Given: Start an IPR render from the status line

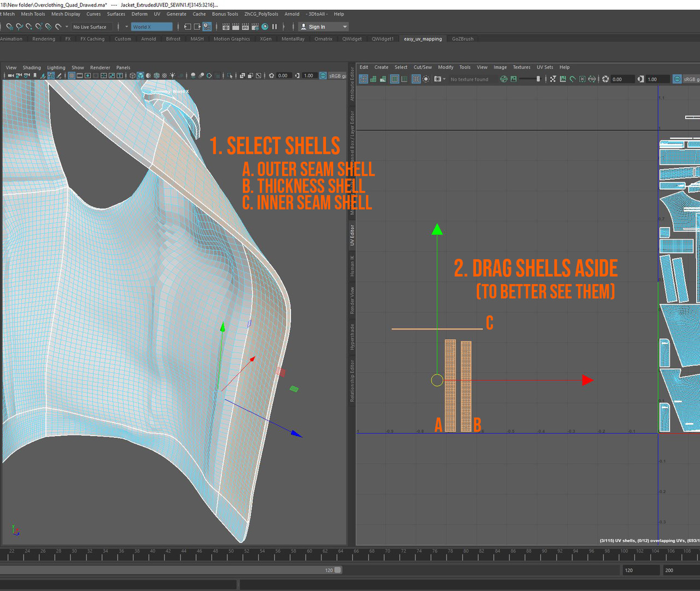Looking at the screenshot, I should 244,26.
